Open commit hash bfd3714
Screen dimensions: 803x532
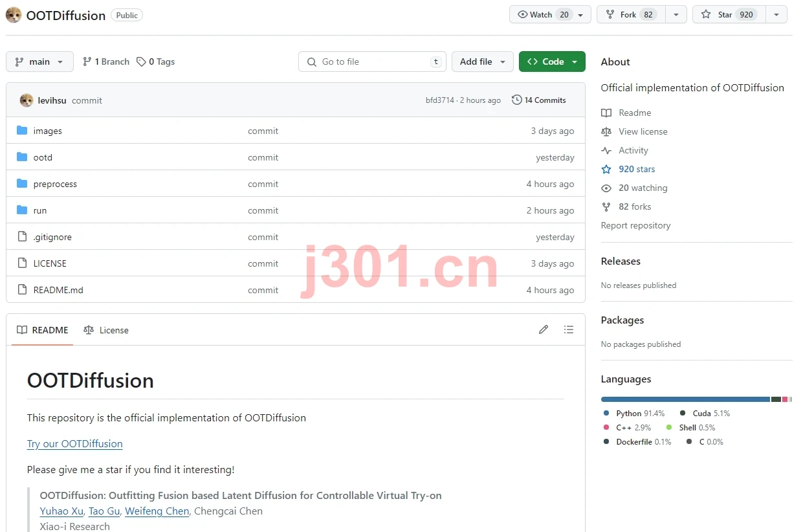point(440,100)
